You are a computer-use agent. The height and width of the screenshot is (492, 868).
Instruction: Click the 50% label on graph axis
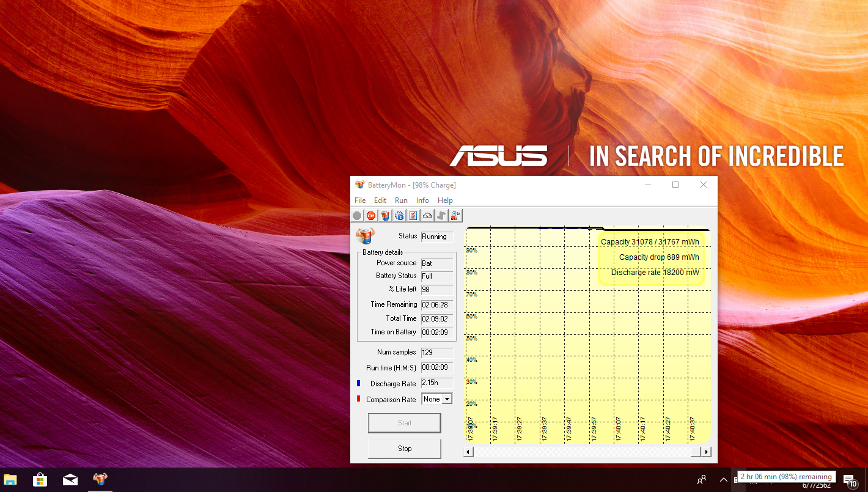(471, 338)
